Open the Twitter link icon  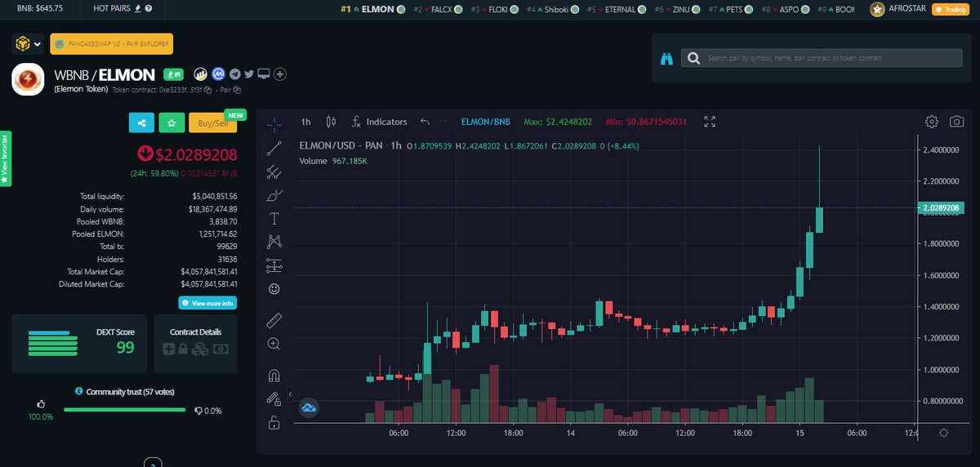[249, 74]
